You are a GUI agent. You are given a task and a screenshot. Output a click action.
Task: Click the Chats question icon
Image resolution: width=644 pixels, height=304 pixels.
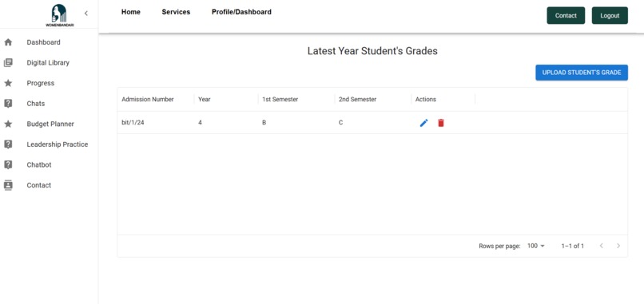click(8, 104)
